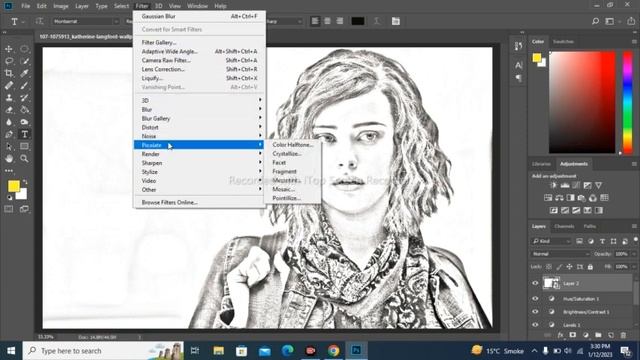Create new group folder icon in Layers
The image size is (640, 360).
pos(598,335)
